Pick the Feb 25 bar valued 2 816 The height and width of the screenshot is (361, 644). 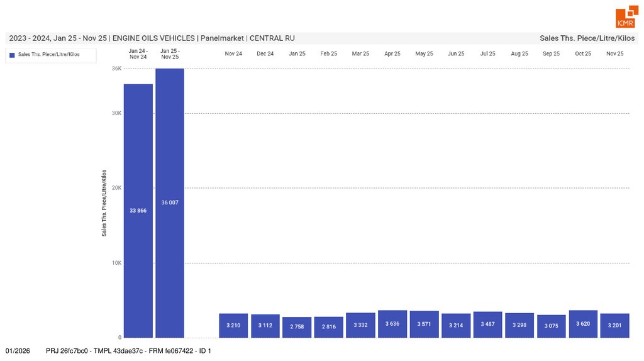[329, 327]
